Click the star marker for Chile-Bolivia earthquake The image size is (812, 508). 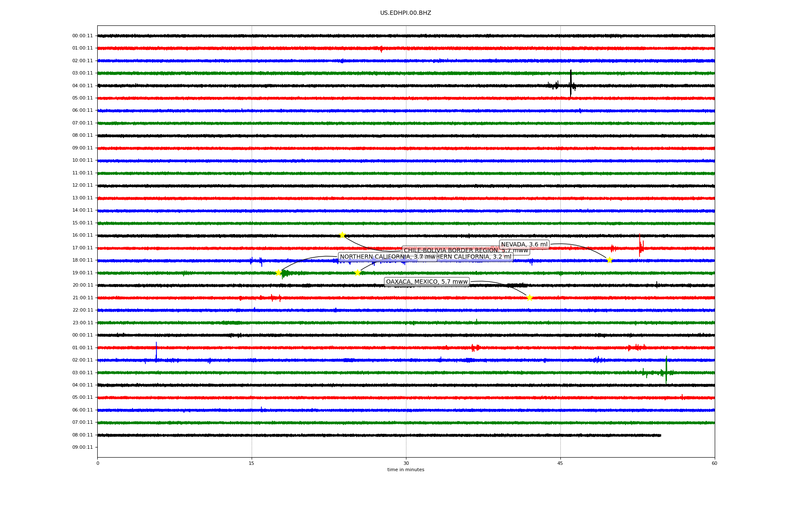[342, 235]
